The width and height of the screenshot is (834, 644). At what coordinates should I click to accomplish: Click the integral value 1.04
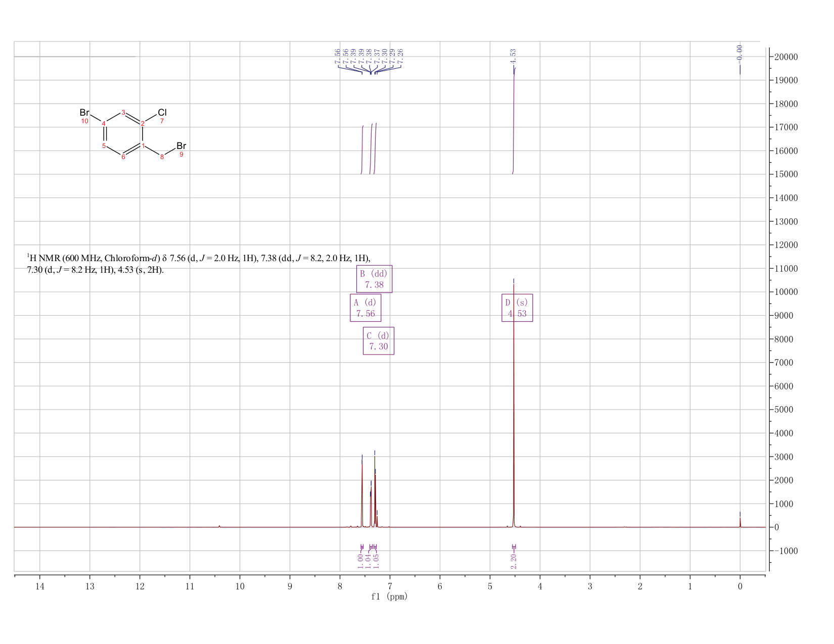pyautogui.click(x=368, y=561)
